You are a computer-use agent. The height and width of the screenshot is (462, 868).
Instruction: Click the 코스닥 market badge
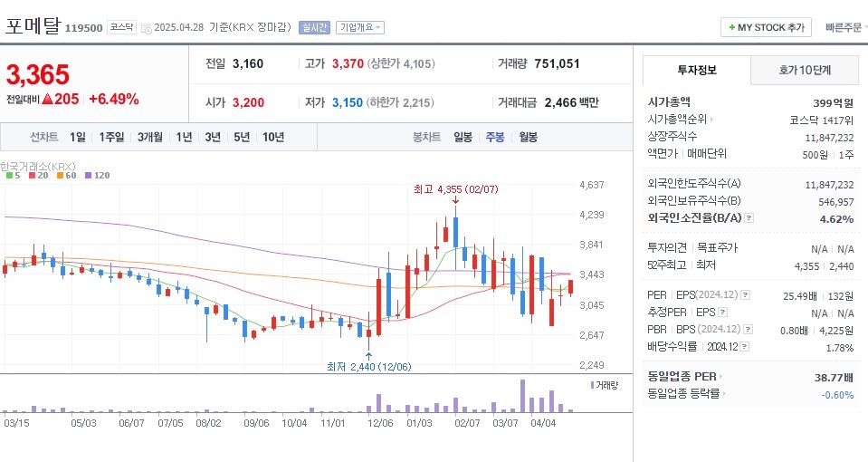121,27
